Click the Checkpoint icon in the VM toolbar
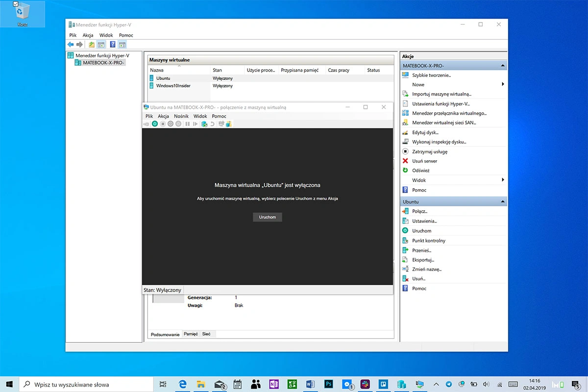This screenshot has height=392, width=588. coord(204,124)
